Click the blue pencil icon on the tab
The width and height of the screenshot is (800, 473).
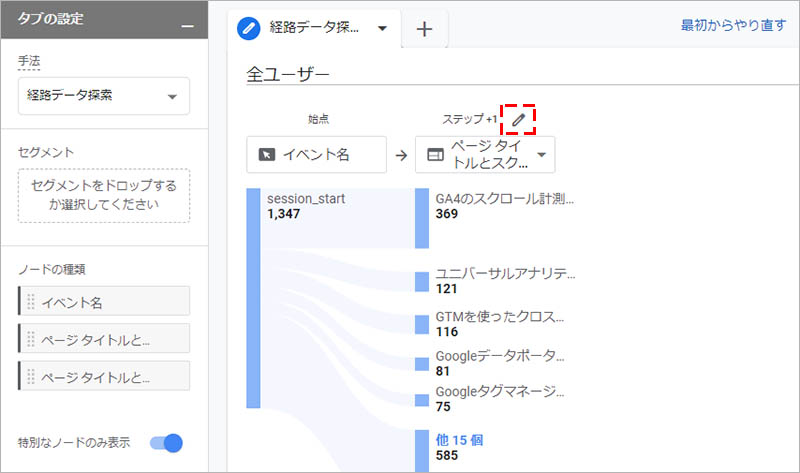248,29
